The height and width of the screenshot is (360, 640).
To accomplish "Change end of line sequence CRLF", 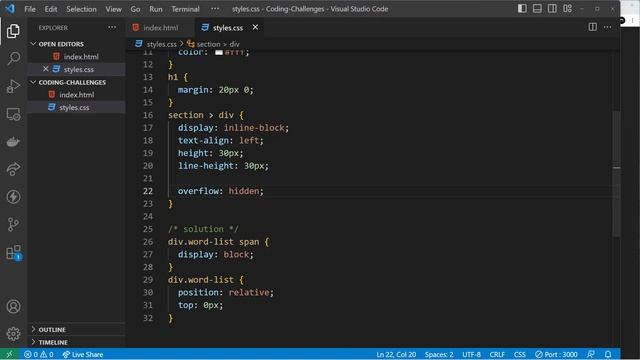I will click(x=497, y=354).
